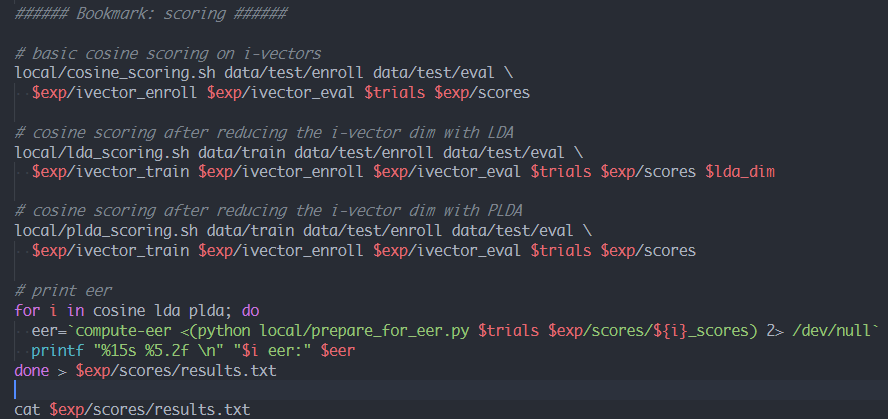
Task: Click the 'cat' command on the last line
Action: [28, 410]
